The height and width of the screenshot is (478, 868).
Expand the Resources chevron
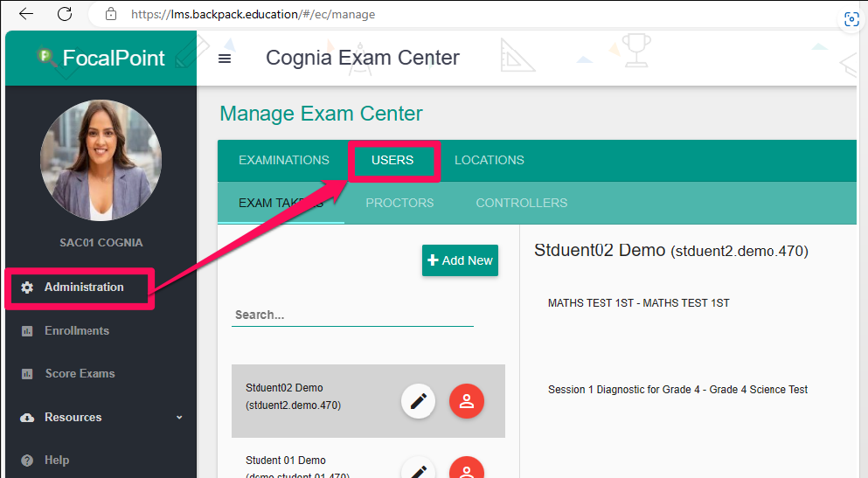[179, 417]
